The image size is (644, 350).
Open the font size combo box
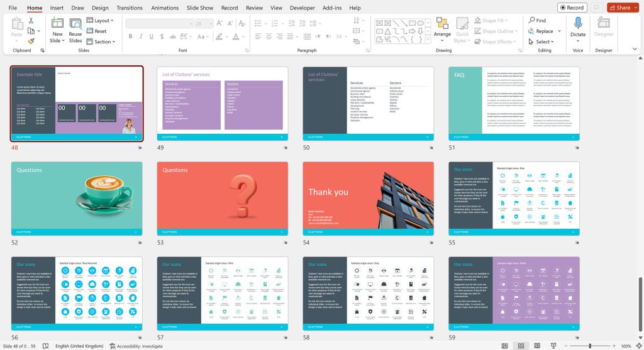(x=204, y=24)
